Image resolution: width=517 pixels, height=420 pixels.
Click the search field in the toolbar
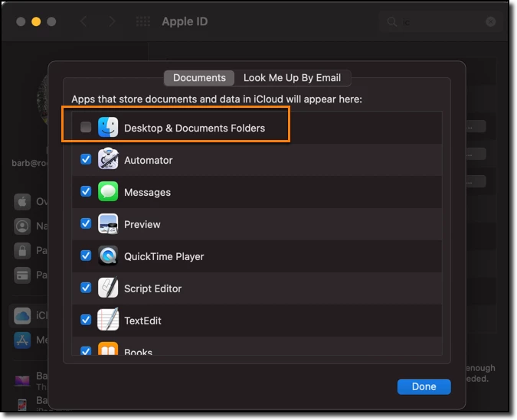pyautogui.click(x=440, y=22)
